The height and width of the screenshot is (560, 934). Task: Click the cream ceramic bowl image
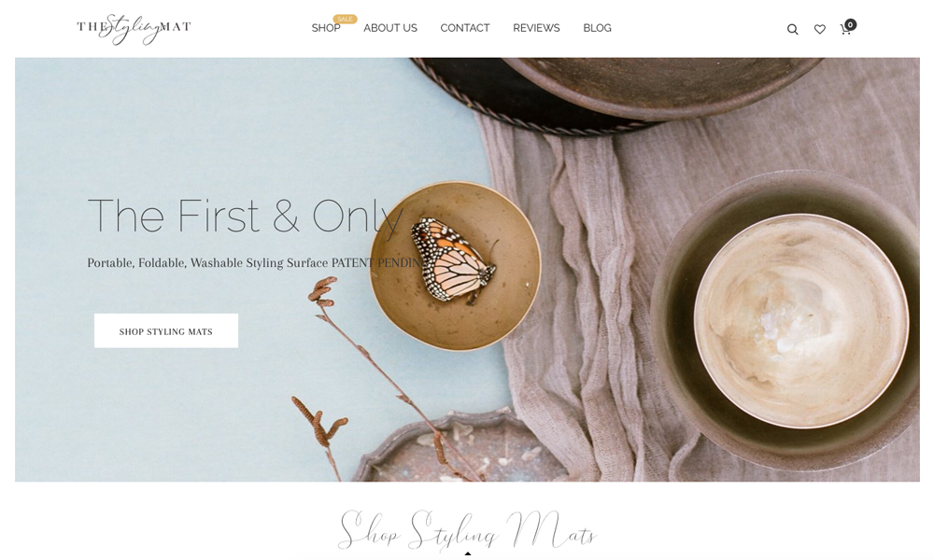pos(801,321)
